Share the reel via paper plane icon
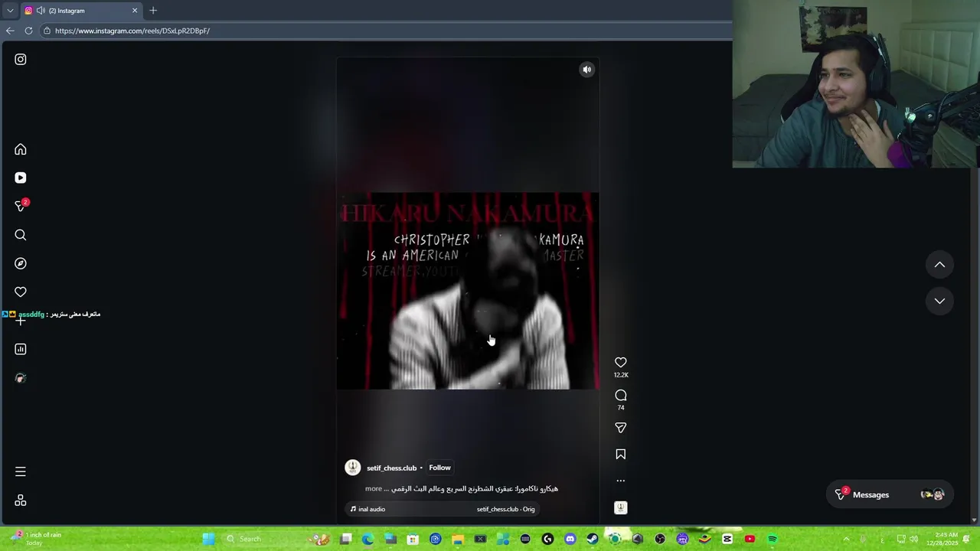 [621, 428]
